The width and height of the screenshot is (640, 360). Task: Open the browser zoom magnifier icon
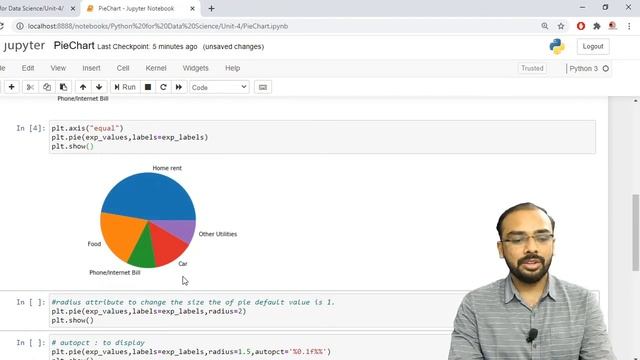[545, 26]
